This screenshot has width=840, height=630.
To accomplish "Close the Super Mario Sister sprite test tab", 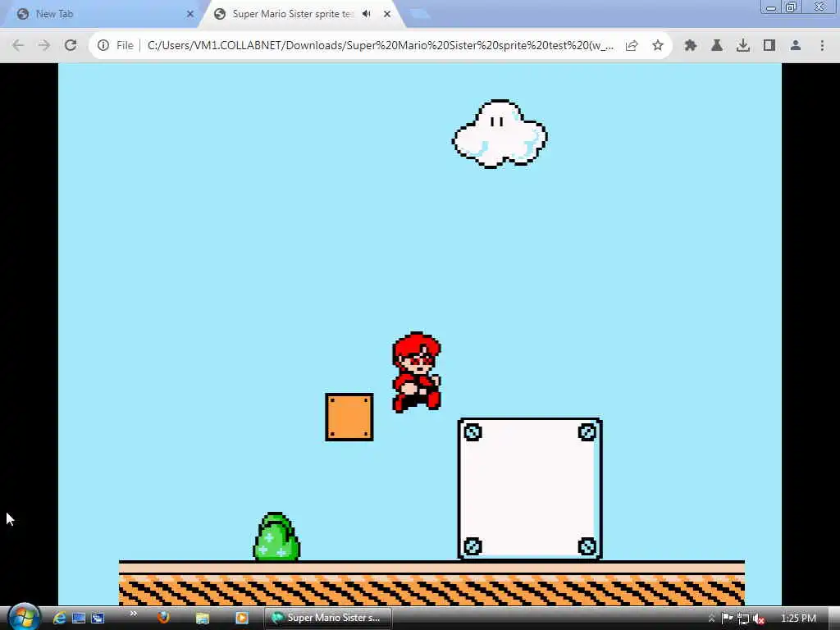I will click(x=387, y=14).
